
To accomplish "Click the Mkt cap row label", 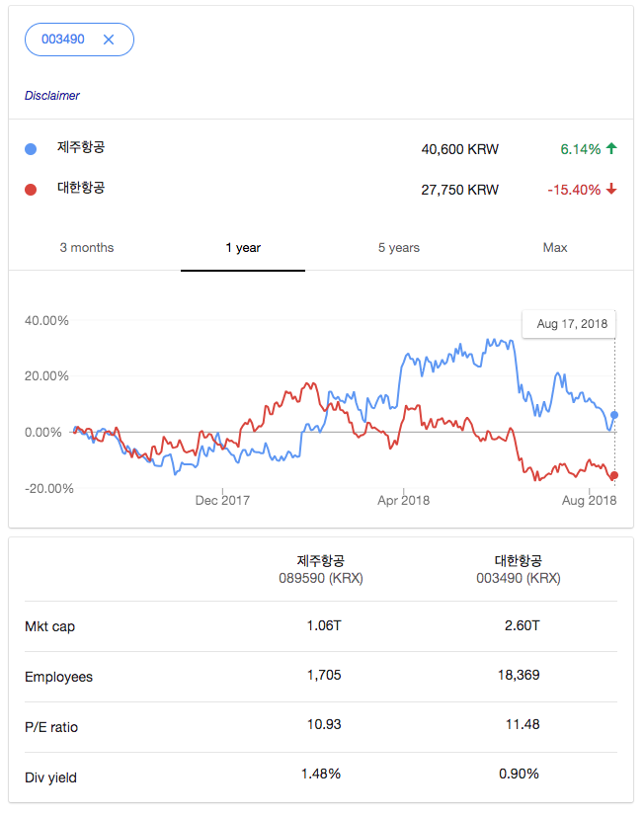I will click(x=50, y=626).
